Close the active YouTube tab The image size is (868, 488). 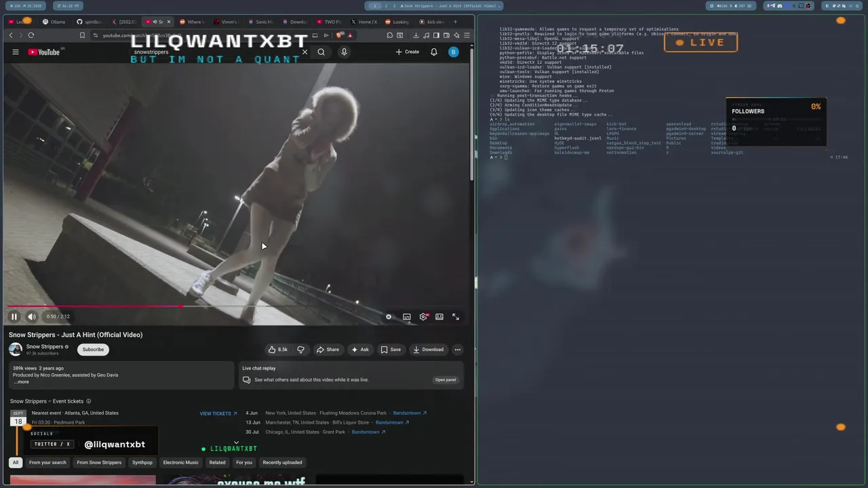click(x=169, y=22)
